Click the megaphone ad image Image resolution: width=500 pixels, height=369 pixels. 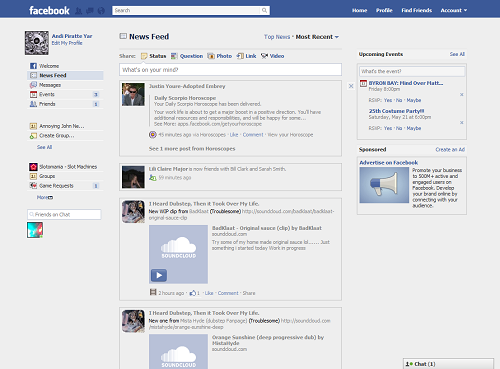pos(384,185)
